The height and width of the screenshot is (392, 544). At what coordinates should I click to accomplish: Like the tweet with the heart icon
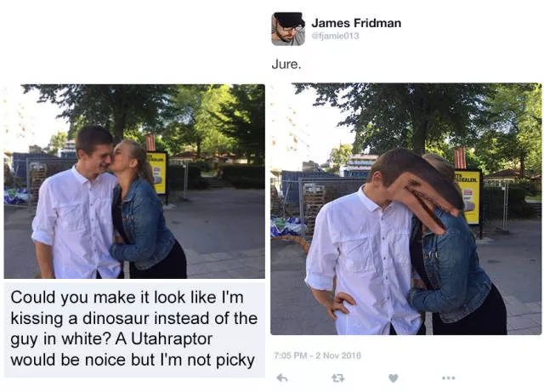click(393, 378)
